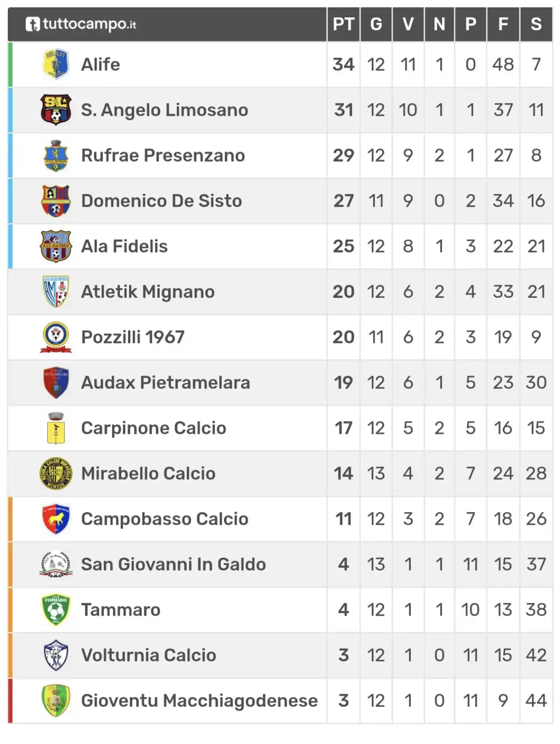This screenshot has height=744, width=560.
Task: Click the PT points column header
Action: [x=343, y=24]
